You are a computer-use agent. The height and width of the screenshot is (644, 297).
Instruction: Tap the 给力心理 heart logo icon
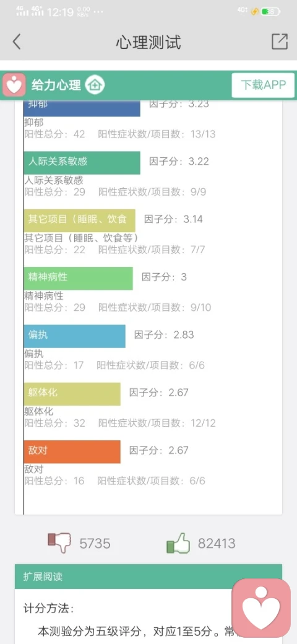tap(15, 85)
